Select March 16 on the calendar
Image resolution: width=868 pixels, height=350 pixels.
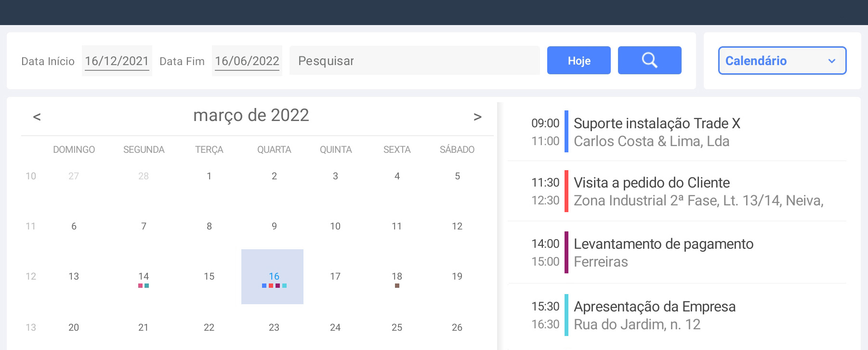click(274, 277)
